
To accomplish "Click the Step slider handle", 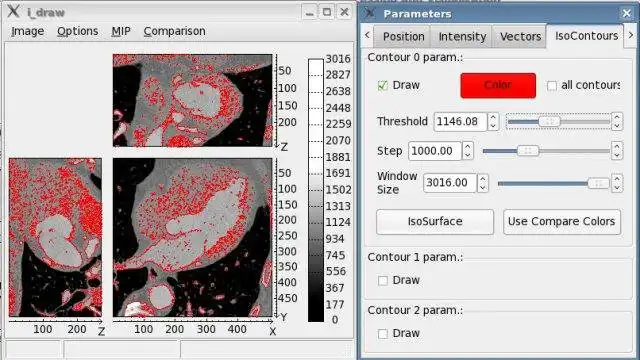I will [528, 151].
